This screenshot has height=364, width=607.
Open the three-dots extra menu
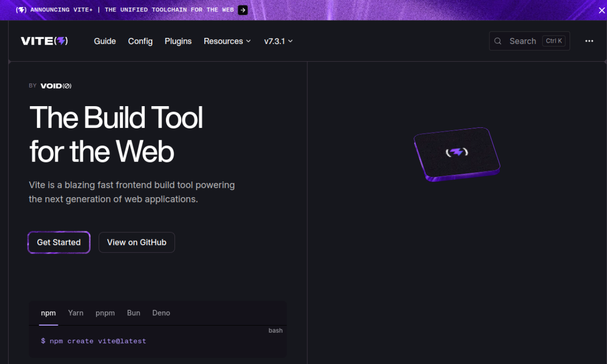click(589, 41)
